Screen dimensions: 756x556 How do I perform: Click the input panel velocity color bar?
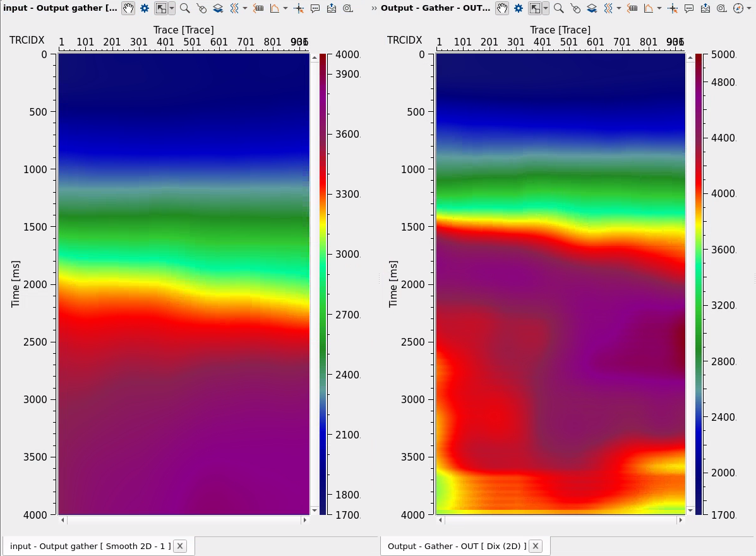(x=323, y=284)
